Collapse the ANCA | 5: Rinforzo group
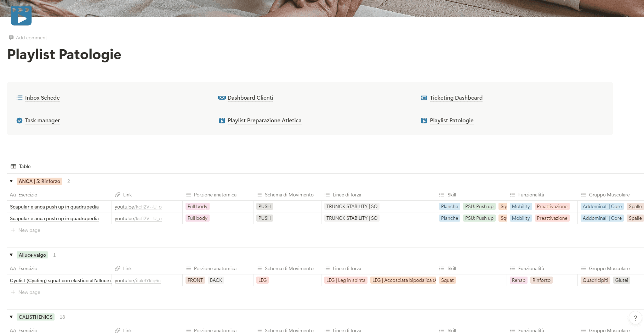 tap(11, 181)
